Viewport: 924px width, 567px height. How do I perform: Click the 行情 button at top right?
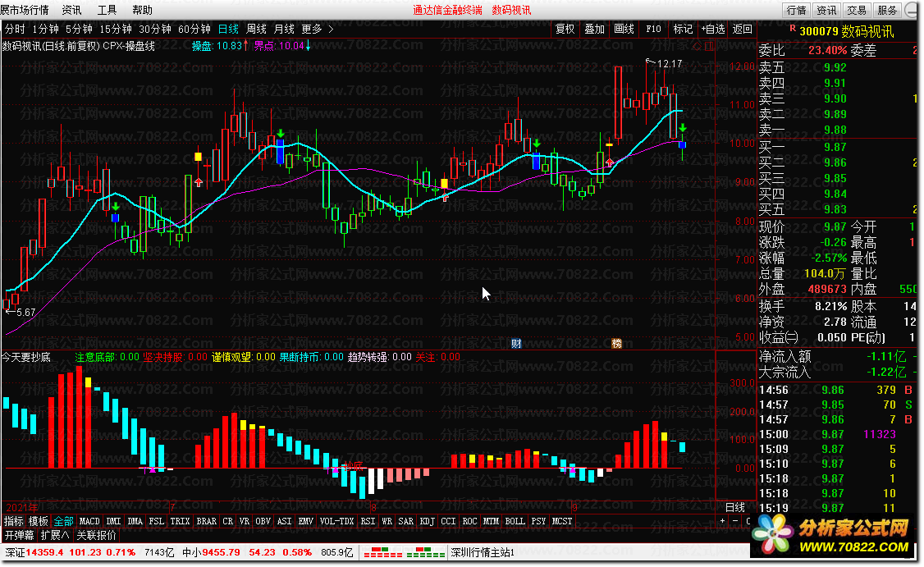click(796, 10)
